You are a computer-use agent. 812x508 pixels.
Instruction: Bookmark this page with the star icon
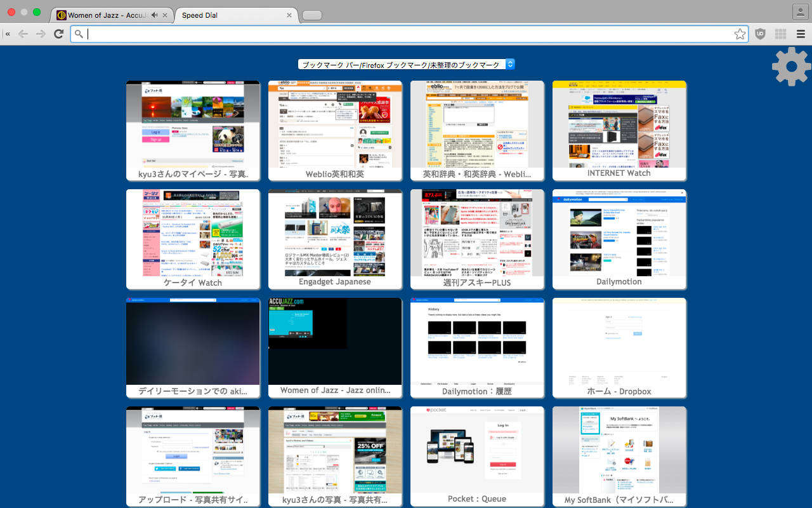coord(740,34)
